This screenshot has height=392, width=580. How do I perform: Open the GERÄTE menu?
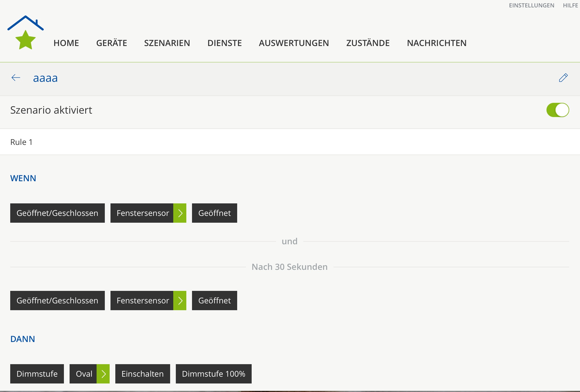point(112,43)
